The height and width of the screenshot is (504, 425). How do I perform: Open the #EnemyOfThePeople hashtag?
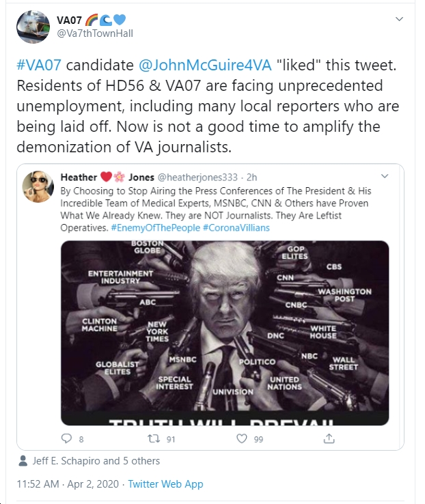point(156,227)
